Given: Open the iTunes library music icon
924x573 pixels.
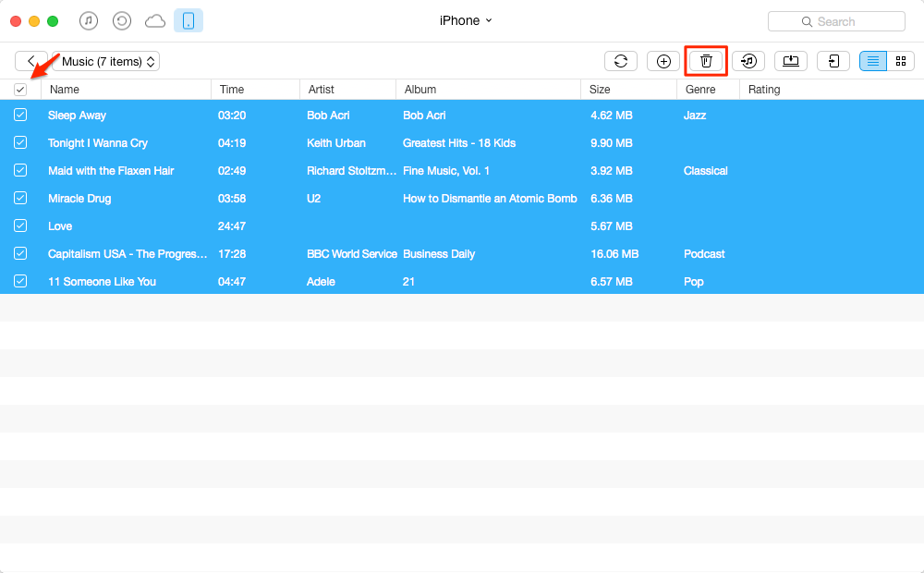Looking at the screenshot, I should point(89,21).
